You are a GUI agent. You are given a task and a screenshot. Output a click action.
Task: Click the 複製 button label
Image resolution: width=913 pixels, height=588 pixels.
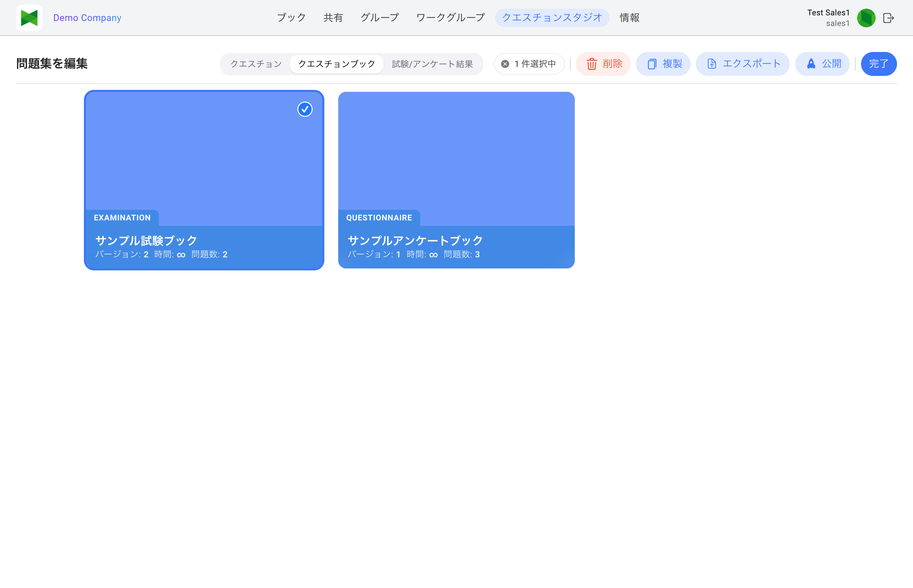[x=673, y=64]
